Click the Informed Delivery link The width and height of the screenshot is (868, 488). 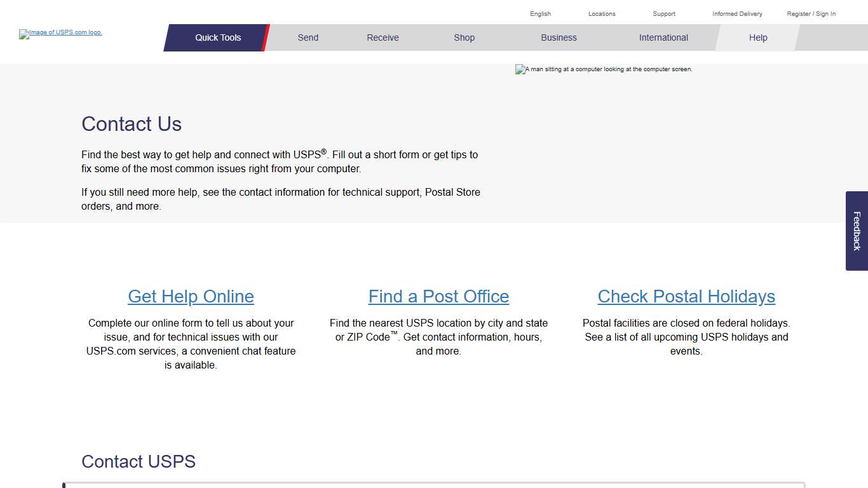(736, 13)
